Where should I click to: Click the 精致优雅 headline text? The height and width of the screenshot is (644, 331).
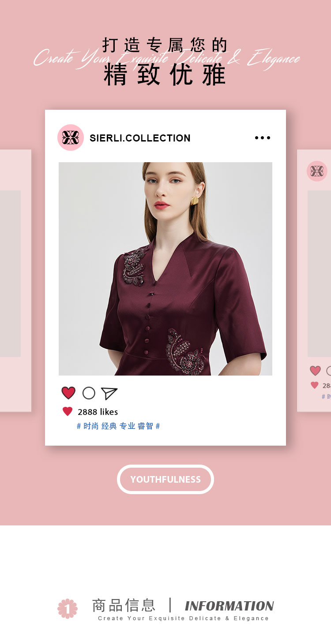(165, 74)
